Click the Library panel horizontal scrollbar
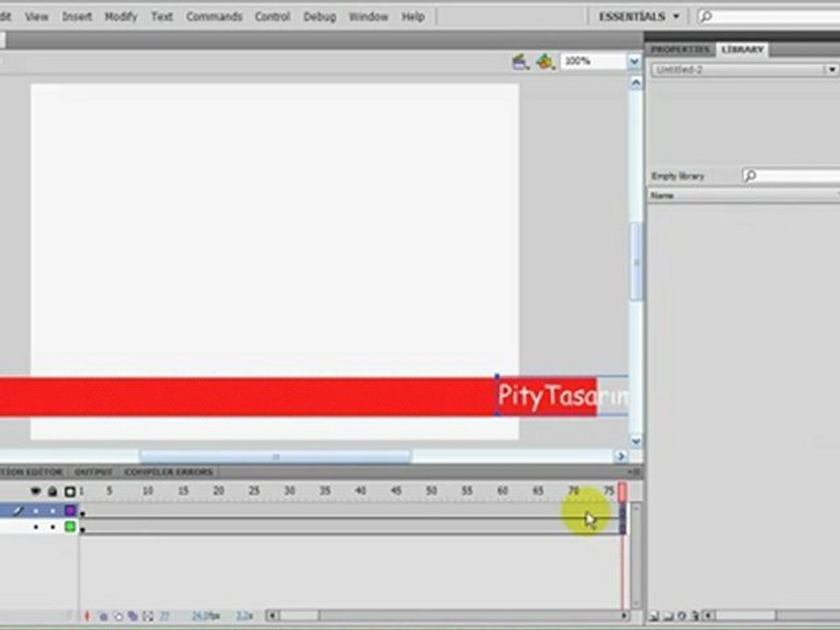The width and height of the screenshot is (840, 630). point(745,616)
